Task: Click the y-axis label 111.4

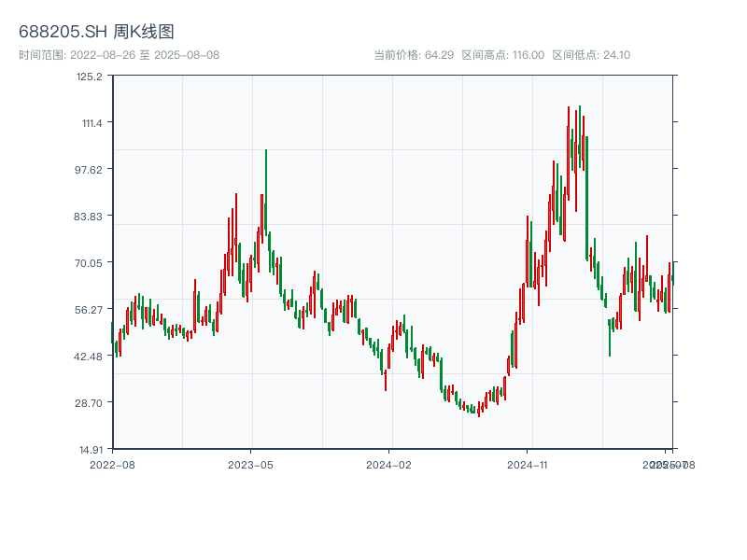Action: click(x=92, y=123)
